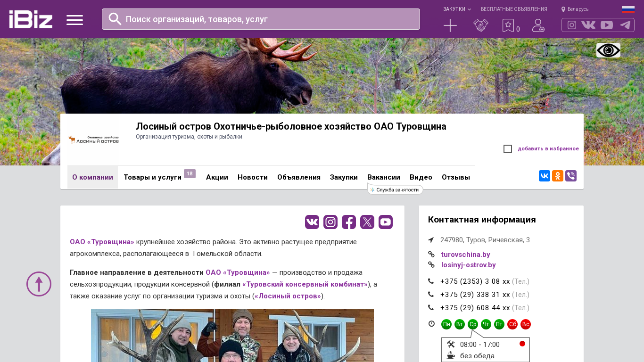The image size is (644, 362).
Task: Open the Новости tab
Action: pyautogui.click(x=253, y=177)
